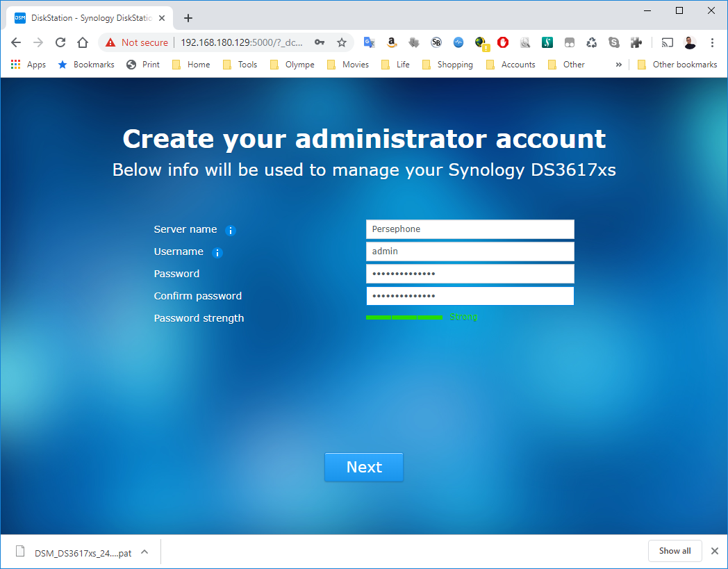
Task: Expand hidden bookmarks with the double chevron
Action: point(618,65)
